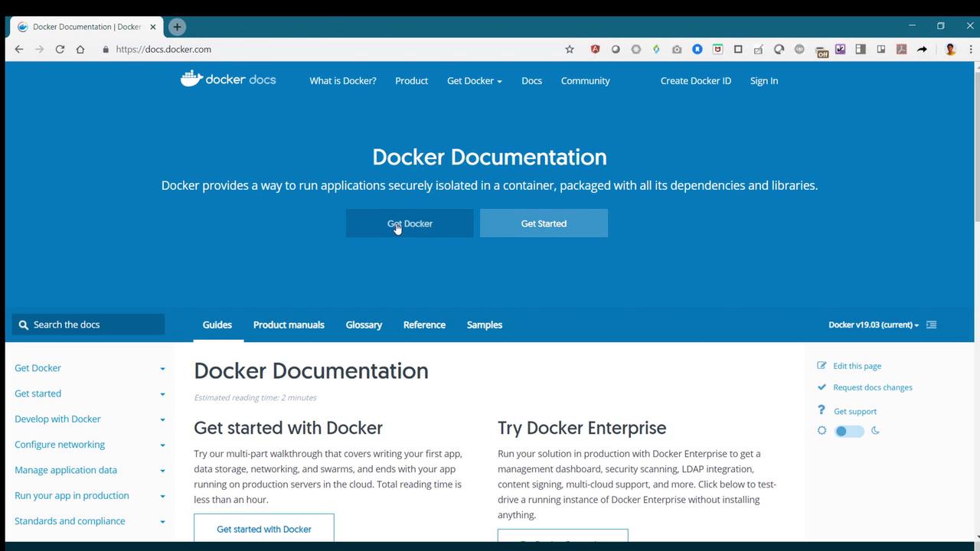Switch to the Product manuals tab
The height and width of the screenshot is (551, 980).
coord(289,324)
